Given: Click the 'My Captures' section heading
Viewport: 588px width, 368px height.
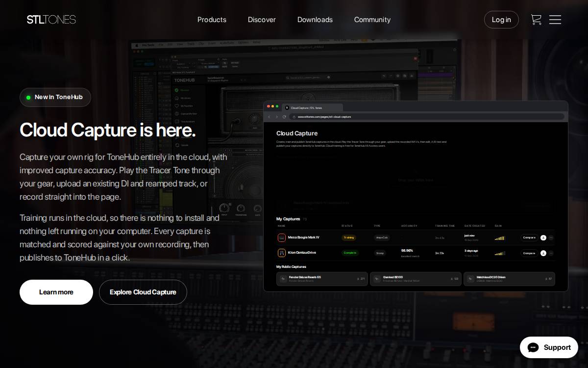Looking at the screenshot, I should [x=288, y=219].
